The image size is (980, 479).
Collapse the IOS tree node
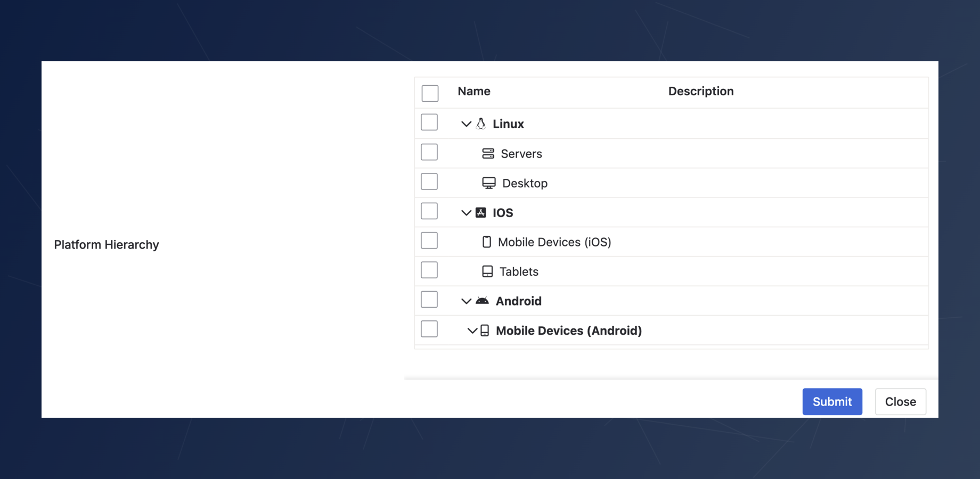click(466, 212)
